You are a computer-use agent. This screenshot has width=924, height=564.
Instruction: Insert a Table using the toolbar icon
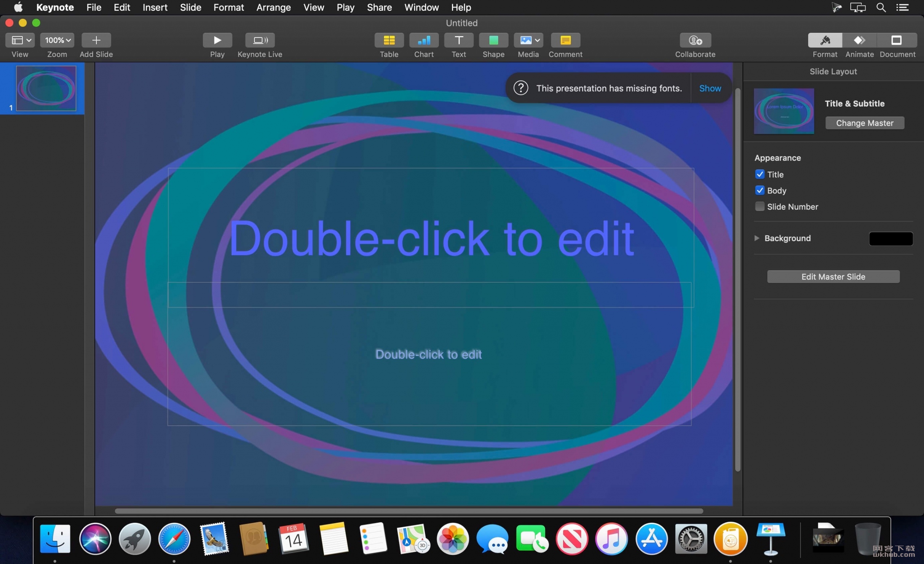point(389,40)
